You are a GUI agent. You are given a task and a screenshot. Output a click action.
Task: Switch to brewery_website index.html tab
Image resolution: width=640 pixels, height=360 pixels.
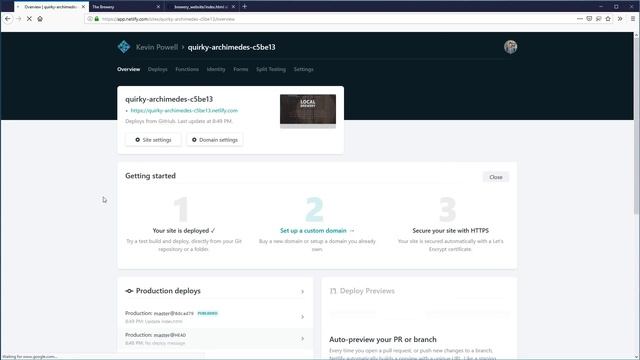click(200, 7)
